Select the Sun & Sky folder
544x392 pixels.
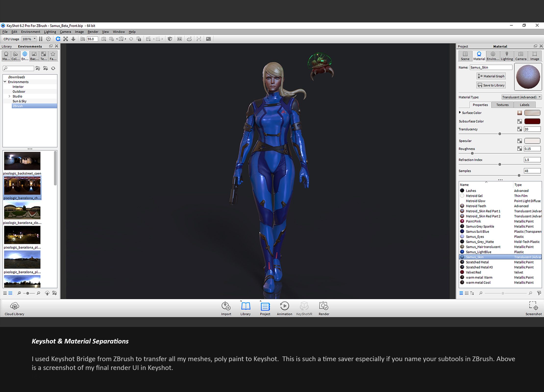[x=19, y=101]
